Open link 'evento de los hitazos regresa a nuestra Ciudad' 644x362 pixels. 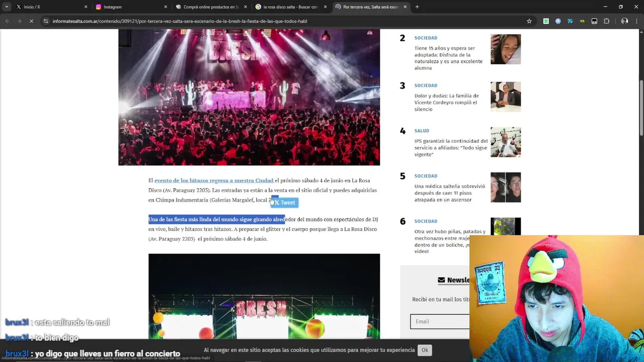pos(214,180)
